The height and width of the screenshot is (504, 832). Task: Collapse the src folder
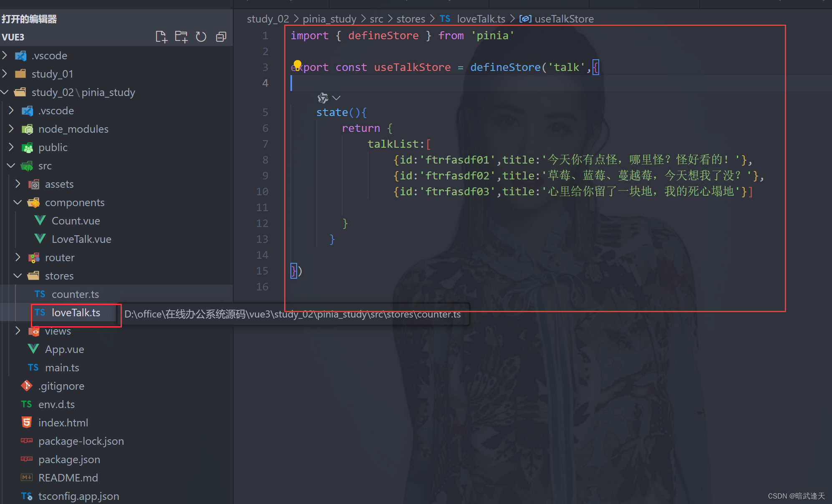click(x=11, y=165)
